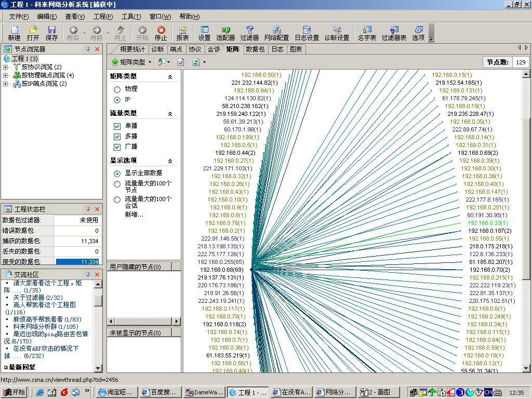This screenshot has width=532, height=399.
Task: Click the 保存 (Save) toolbar icon
Action: click(x=51, y=33)
